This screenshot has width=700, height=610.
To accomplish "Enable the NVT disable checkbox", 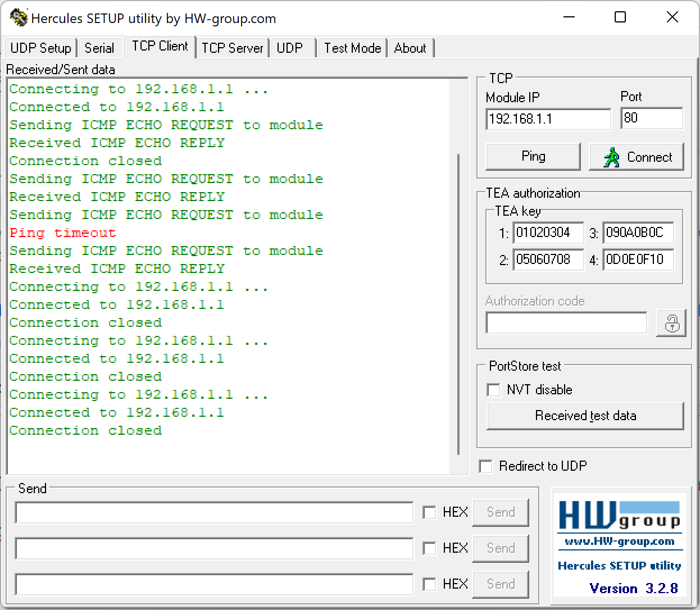I will pyautogui.click(x=494, y=390).
